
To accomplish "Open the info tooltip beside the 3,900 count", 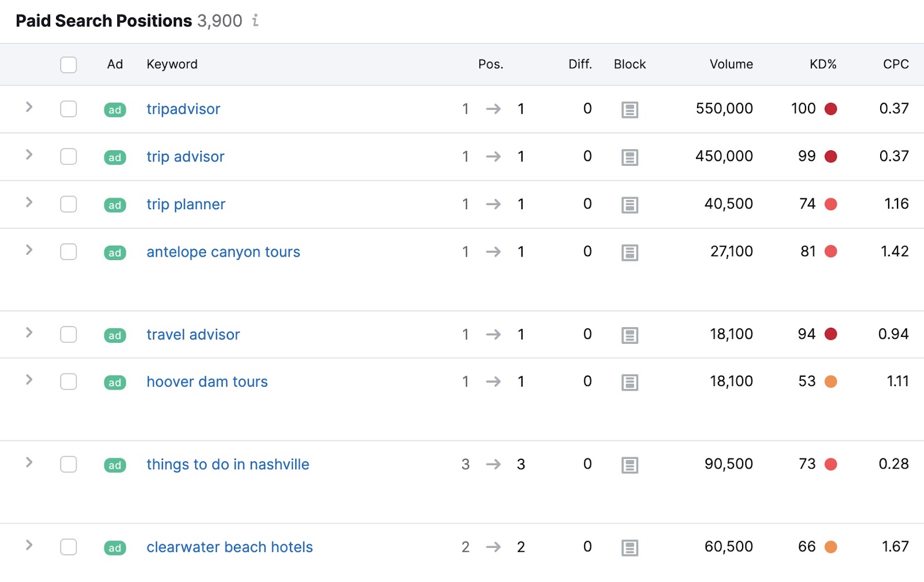I will click(x=254, y=21).
